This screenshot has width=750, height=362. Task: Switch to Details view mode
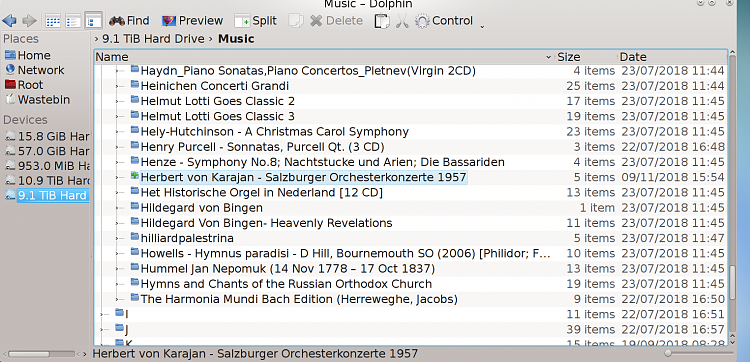pyautogui.click(x=93, y=21)
